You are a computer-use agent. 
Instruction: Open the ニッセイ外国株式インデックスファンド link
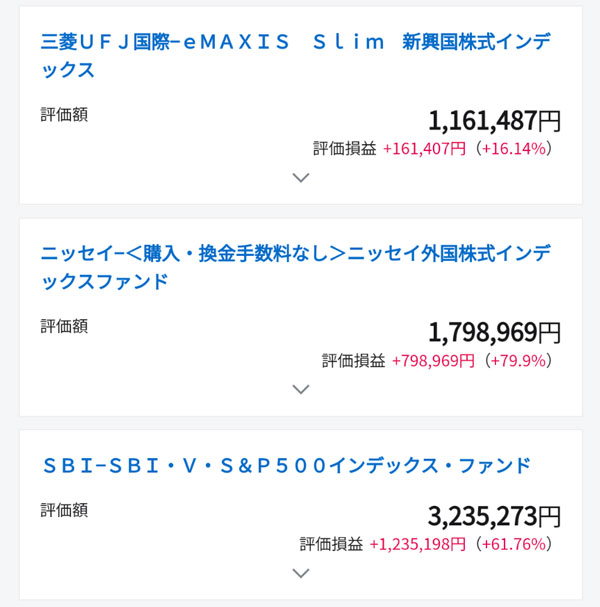(295, 267)
